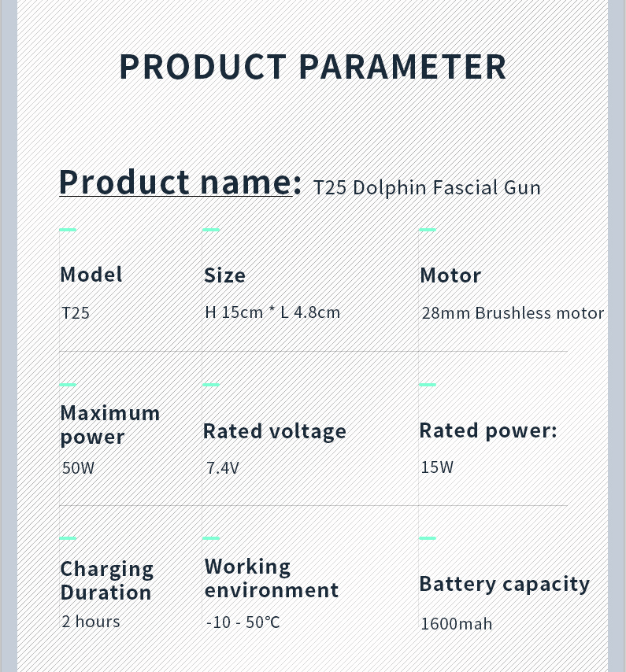
Task: Select the 15W value
Action: (437, 467)
